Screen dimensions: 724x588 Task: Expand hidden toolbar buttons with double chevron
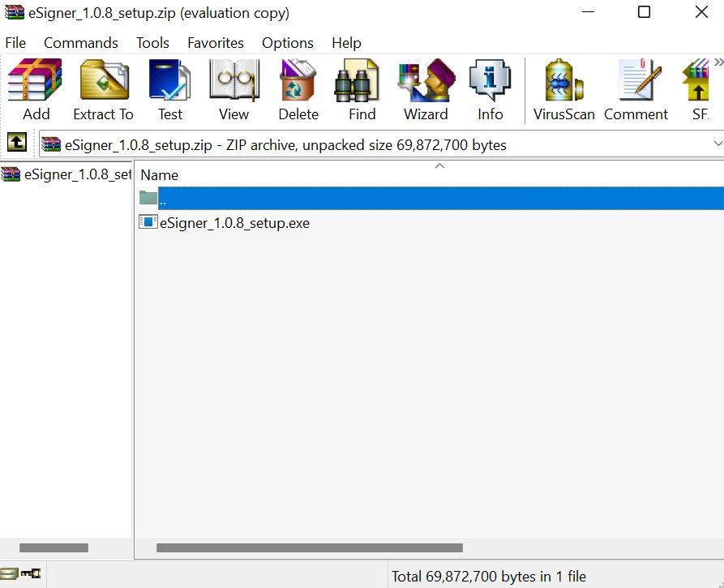(718, 62)
